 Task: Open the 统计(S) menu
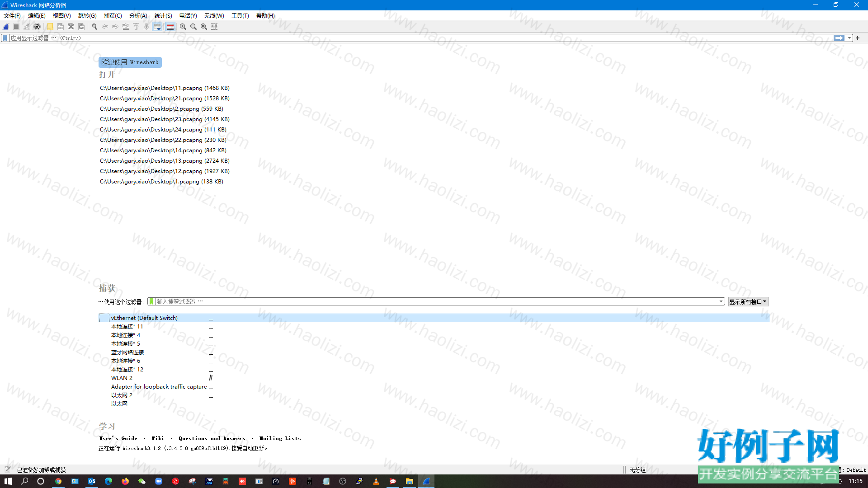pyautogui.click(x=163, y=16)
